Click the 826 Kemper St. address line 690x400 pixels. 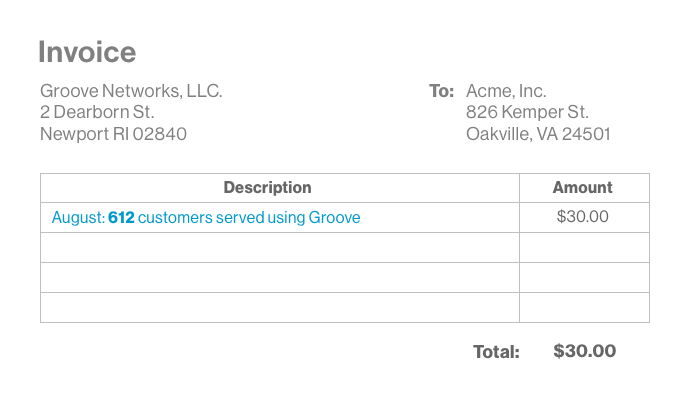click(x=527, y=112)
